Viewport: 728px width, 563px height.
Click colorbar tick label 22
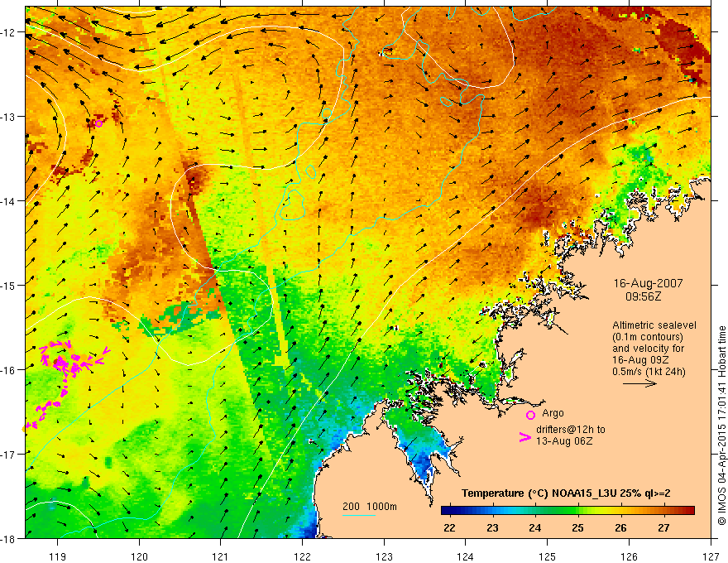[x=449, y=527]
